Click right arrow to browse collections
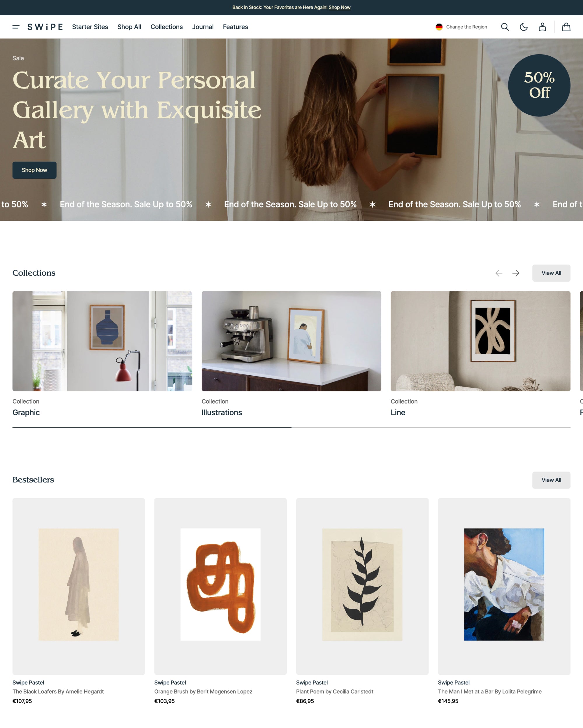Screen dimensions: 583x728 [516, 273]
